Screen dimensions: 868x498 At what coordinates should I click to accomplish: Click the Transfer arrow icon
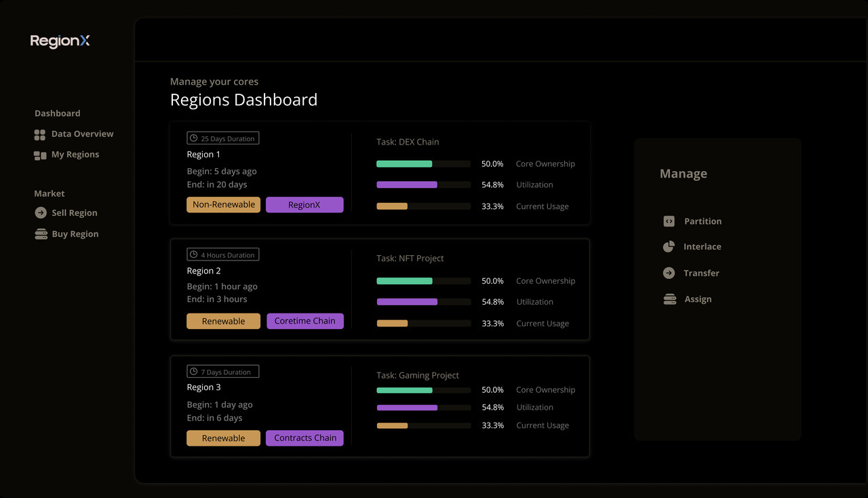669,273
